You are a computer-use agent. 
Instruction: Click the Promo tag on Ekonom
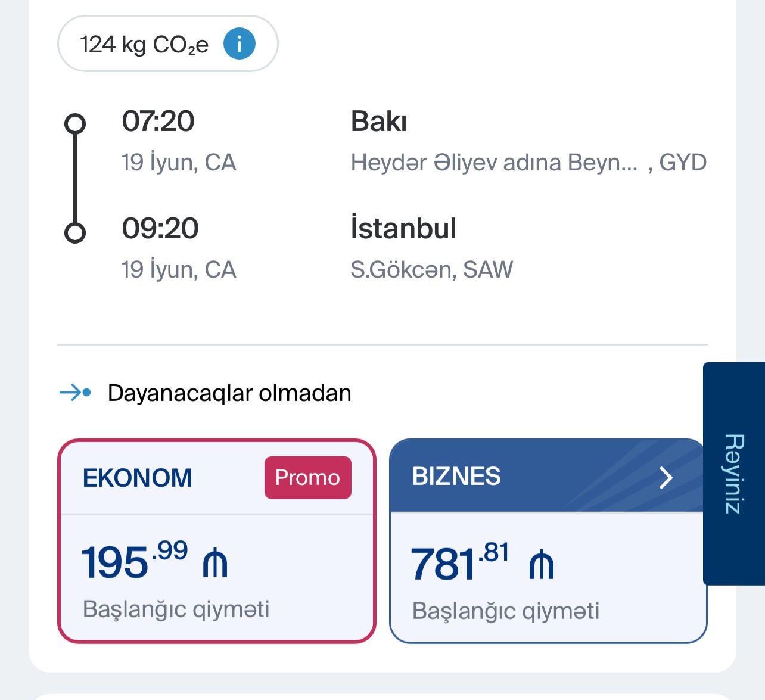307,477
